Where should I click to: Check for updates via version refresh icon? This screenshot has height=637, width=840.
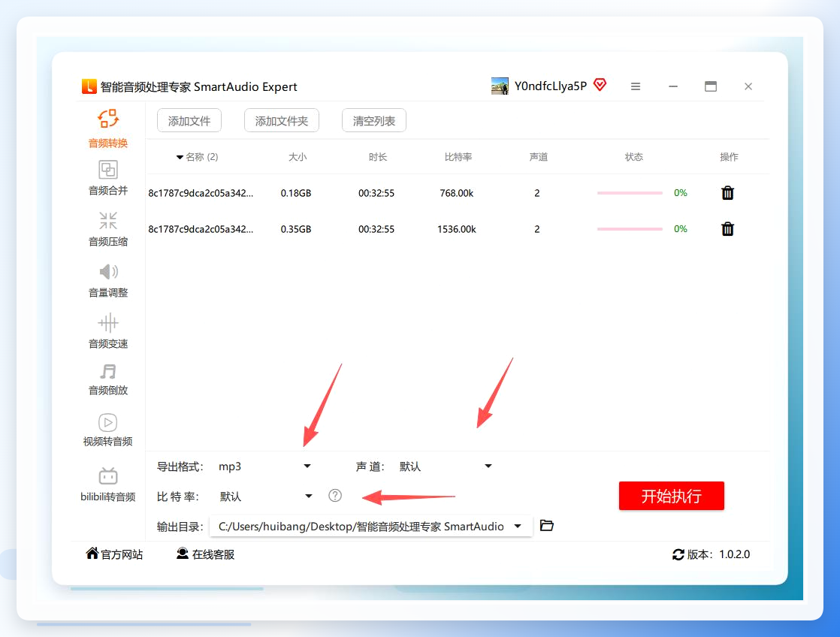tap(678, 554)
